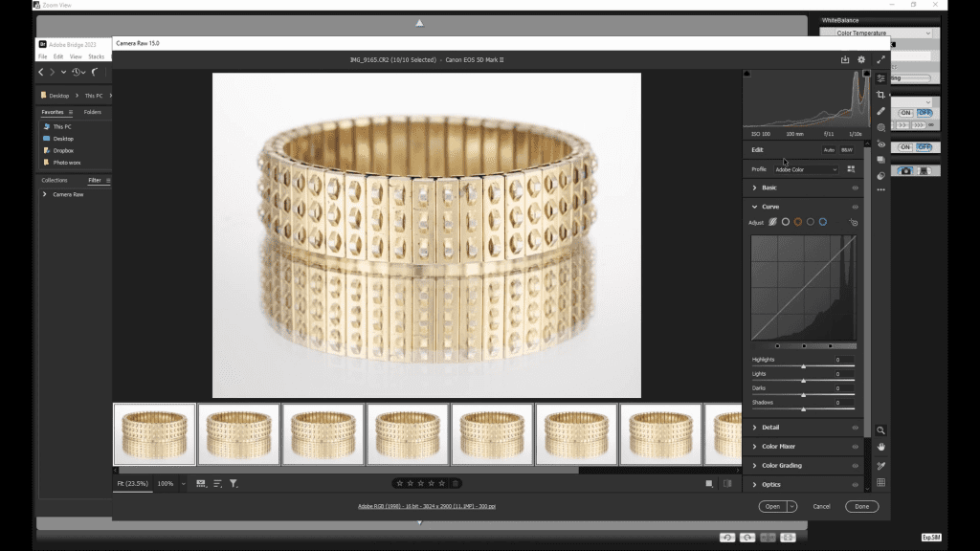
Task: Select the Blue channel curve circle
Action: click(x=823, y=222)
